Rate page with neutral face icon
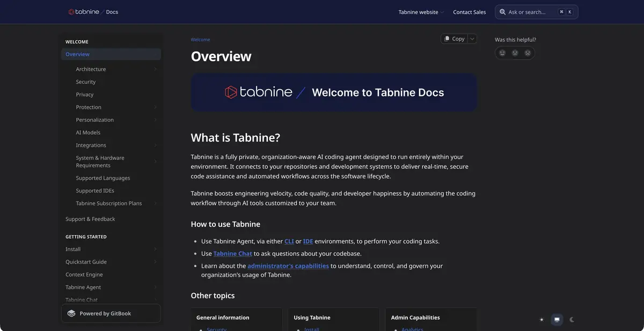The height and width of the screenshot is (331, 644). tap(515, 53)
